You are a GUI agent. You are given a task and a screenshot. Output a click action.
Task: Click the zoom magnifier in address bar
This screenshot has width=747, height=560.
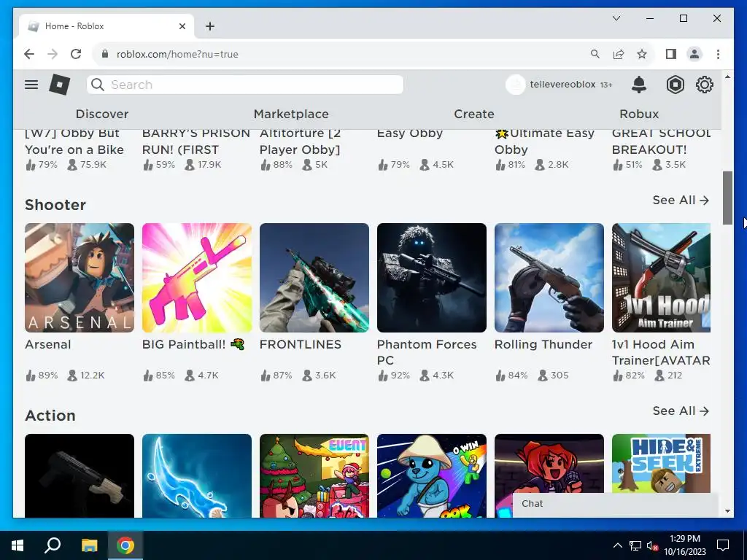point(595,54)
